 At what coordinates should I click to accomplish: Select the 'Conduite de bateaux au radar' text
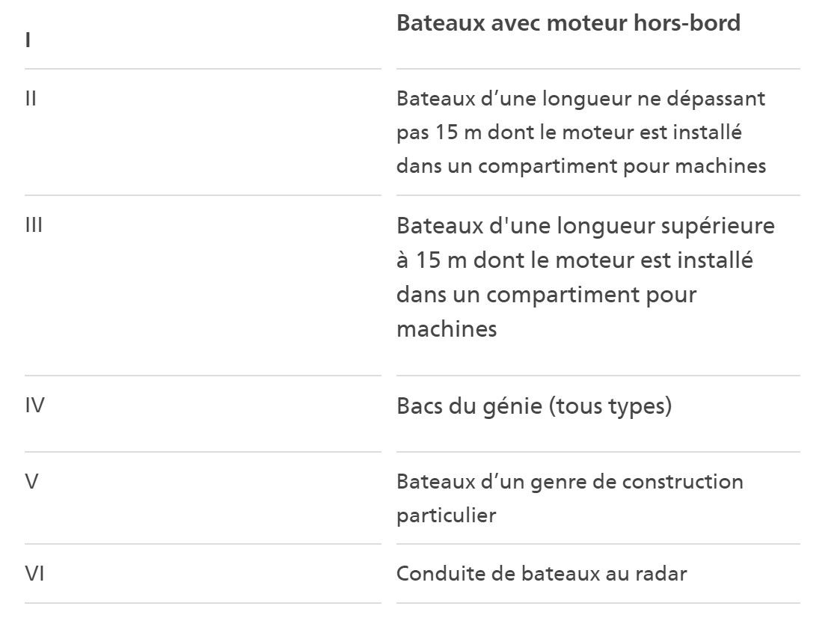click(541, 574)
